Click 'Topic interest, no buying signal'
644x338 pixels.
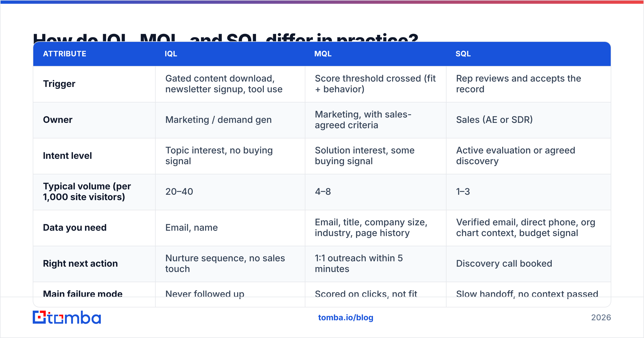coord(219,156)
